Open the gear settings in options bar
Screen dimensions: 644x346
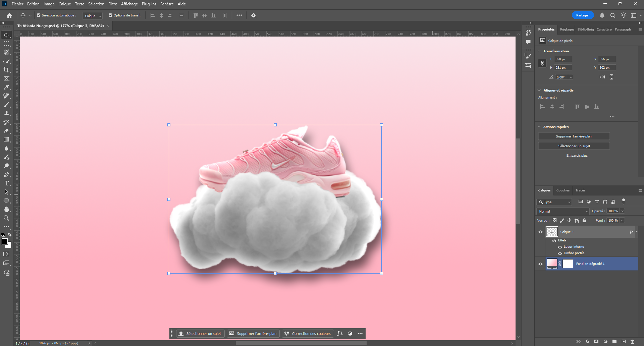point(254,15)
